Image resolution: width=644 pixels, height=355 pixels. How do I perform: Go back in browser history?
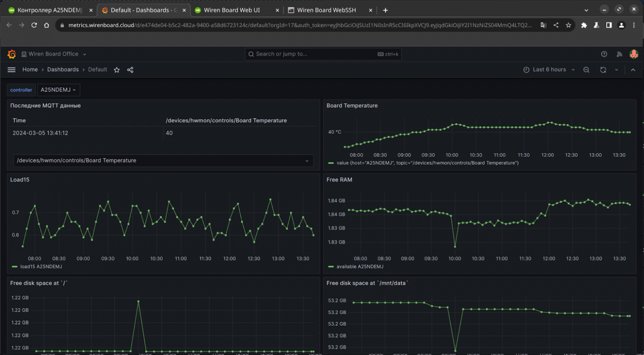(9, 25)
